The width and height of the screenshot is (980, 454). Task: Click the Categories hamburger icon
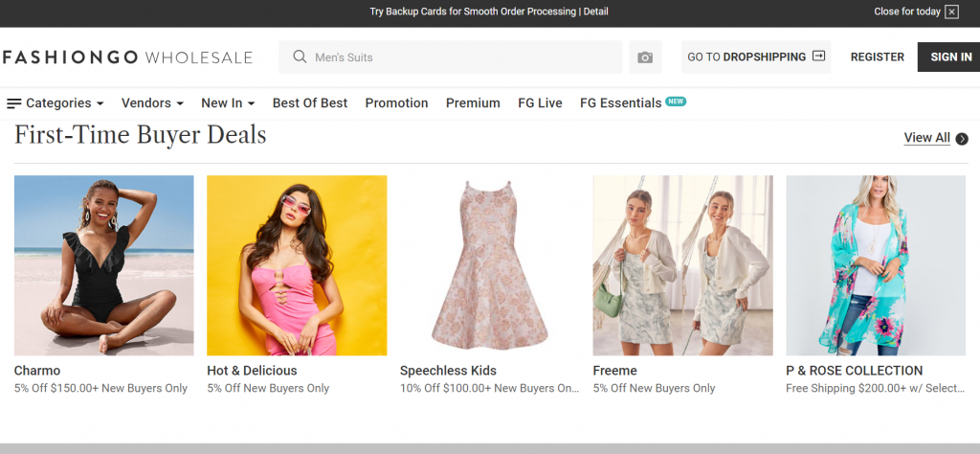[13, 103]
